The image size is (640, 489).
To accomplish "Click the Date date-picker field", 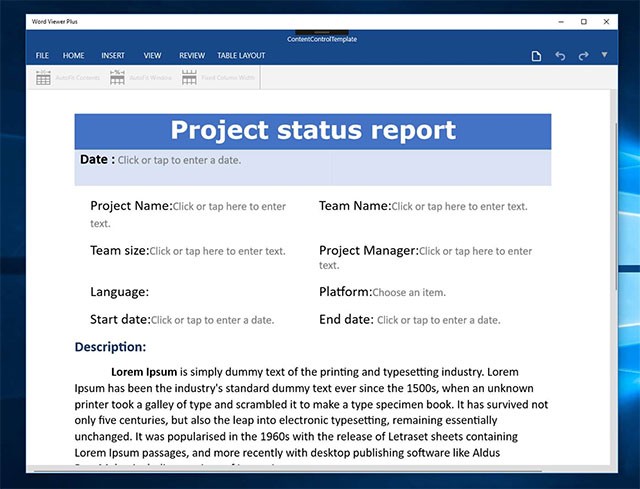I will coord(179,160).
